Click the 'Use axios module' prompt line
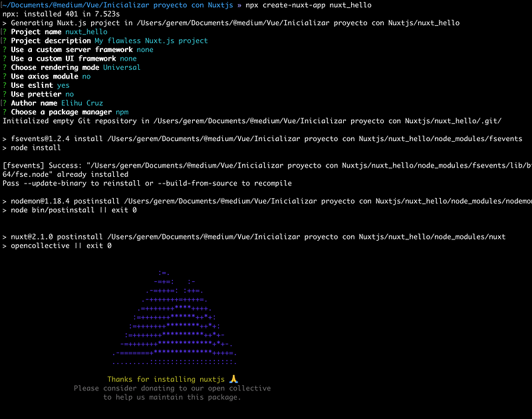Viewport: 532px width, 419px height. click(x=47, y=76)
